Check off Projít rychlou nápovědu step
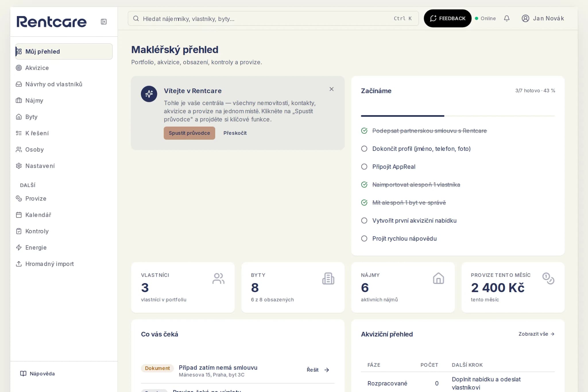The width and height of the screenshot is (588, 392). tap(364, 239)
